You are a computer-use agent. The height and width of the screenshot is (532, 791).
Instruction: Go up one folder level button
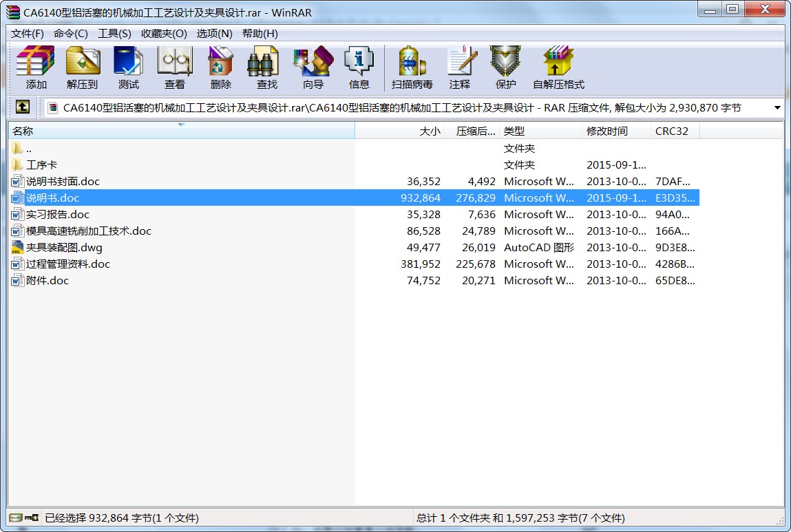point(23,107)
